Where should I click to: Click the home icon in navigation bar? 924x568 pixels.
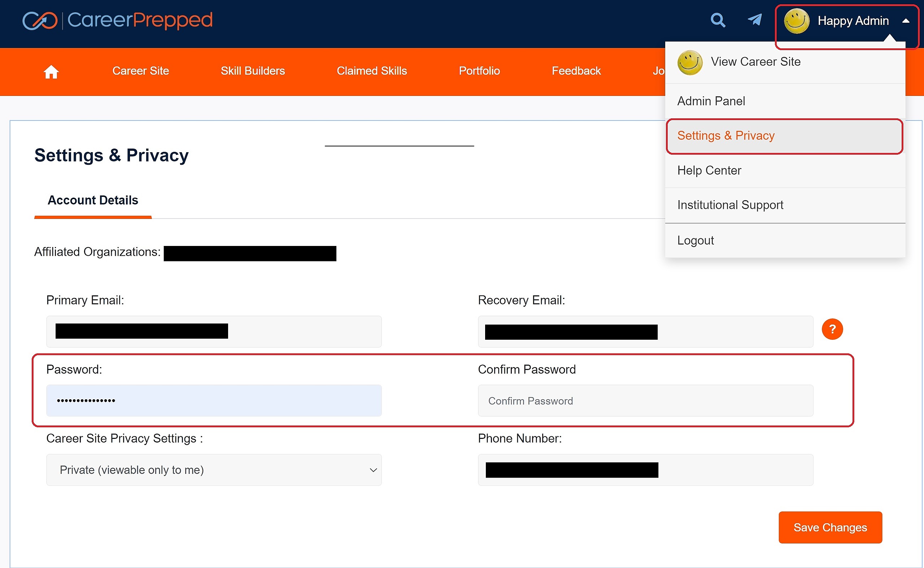click(51, 71)
